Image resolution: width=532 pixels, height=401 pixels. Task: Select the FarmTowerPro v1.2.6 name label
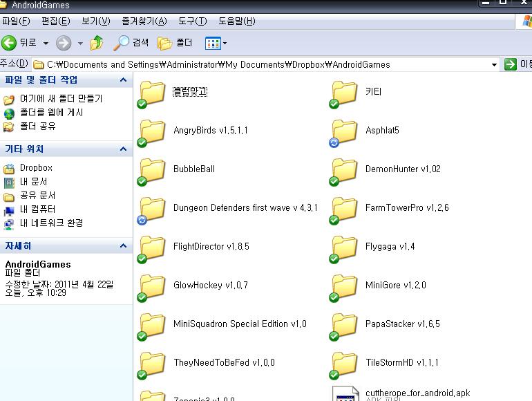407,208
